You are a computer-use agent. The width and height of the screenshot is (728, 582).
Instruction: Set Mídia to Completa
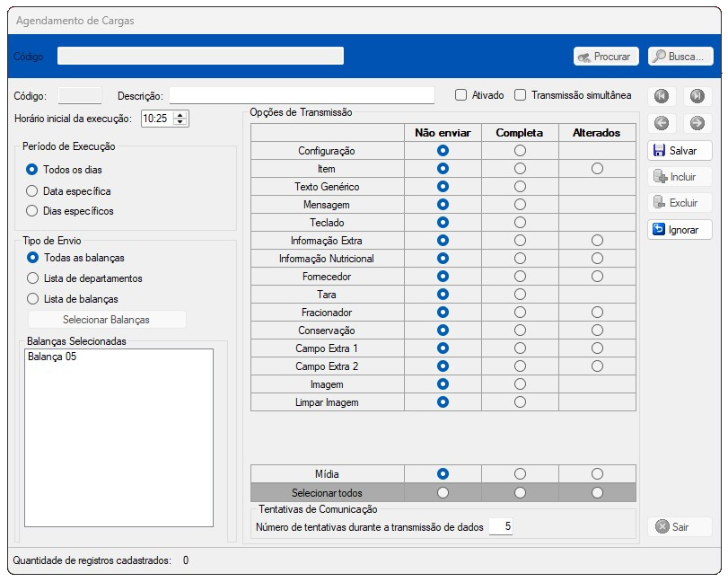(520, 474)
